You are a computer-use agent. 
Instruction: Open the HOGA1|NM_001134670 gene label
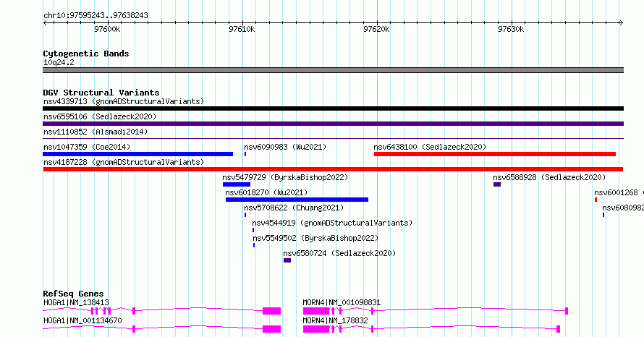tap(82, 320)
